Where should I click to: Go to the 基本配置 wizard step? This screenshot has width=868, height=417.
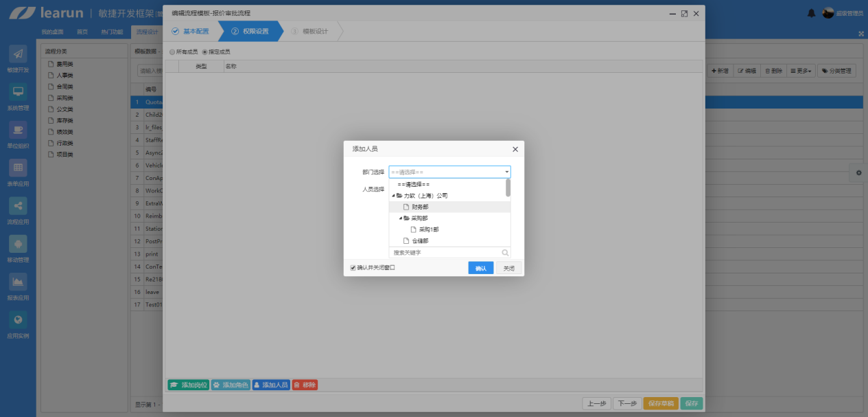click(190, 32)
